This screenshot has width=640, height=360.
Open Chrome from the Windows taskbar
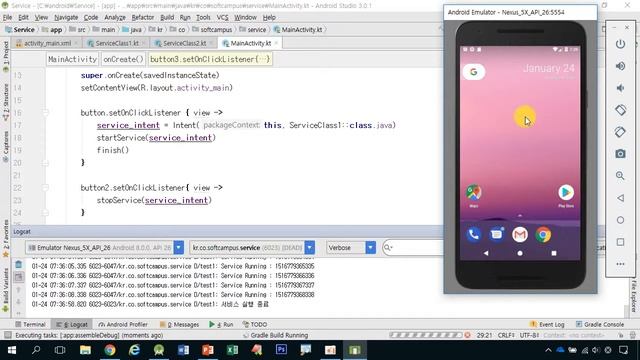(109, 350)
